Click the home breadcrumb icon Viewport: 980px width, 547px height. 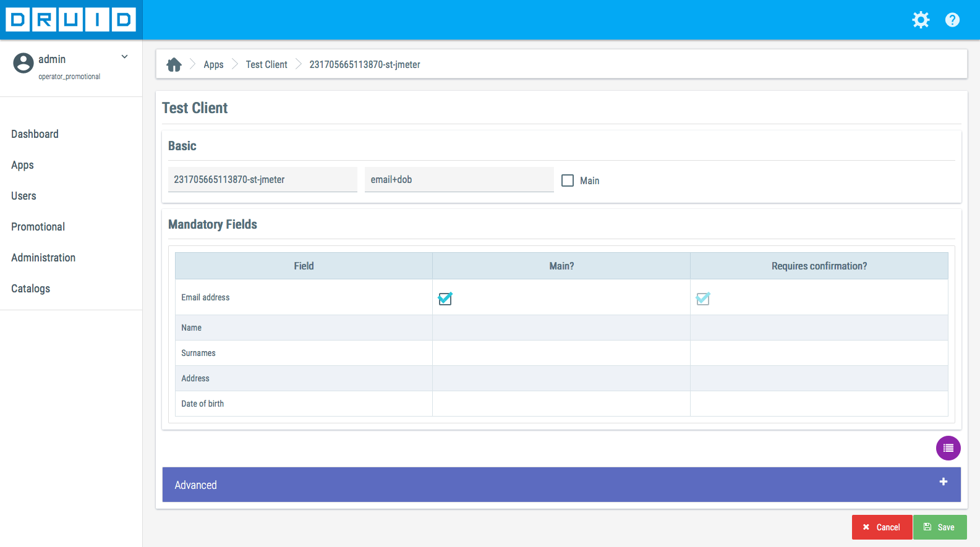pos(174,65)
